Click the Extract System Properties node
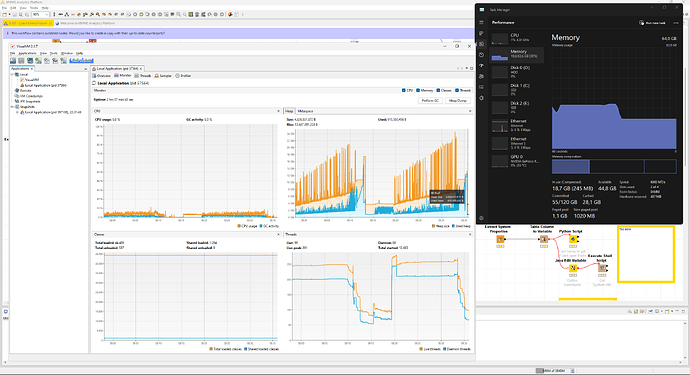 click(500, 239)
